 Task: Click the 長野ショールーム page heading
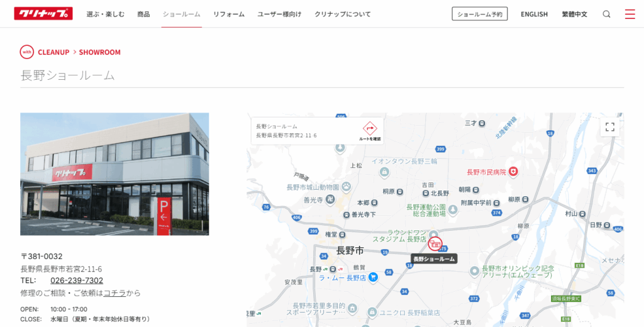[x=68, y=75]
